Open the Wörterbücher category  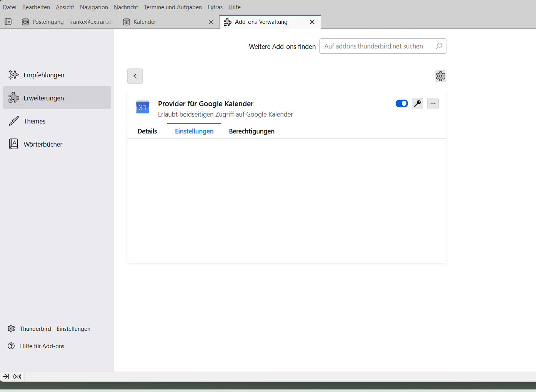coord(43,144)
